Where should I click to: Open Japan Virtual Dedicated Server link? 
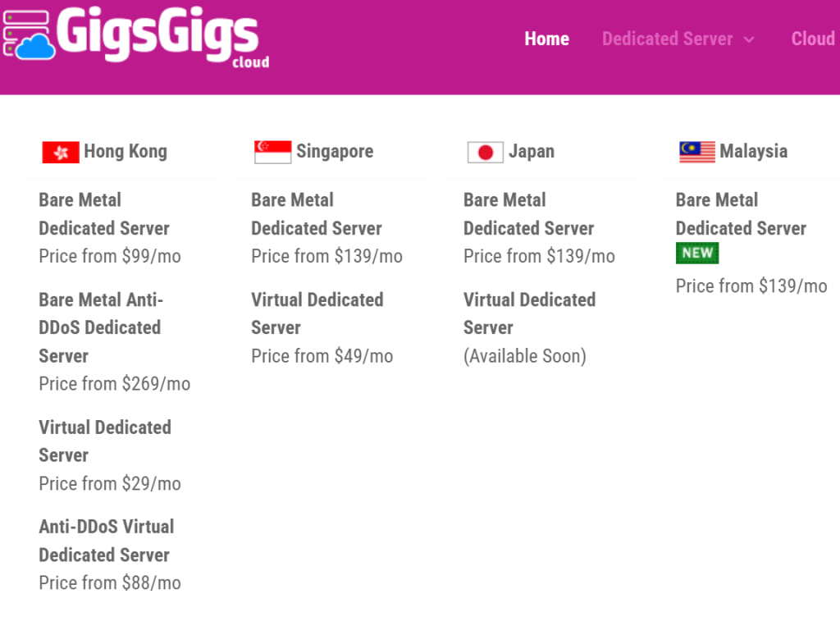(x=529, y=314)
